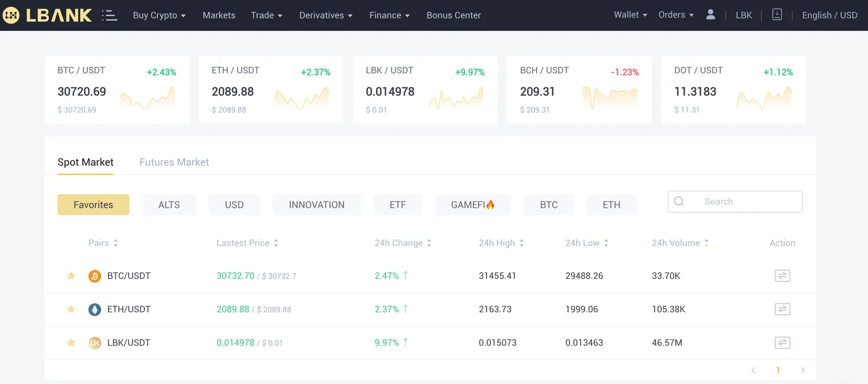Open the hamburger list menu icon
Image resolution: width=868 pixels, height=384 pixels.
[x=110, y=15]
